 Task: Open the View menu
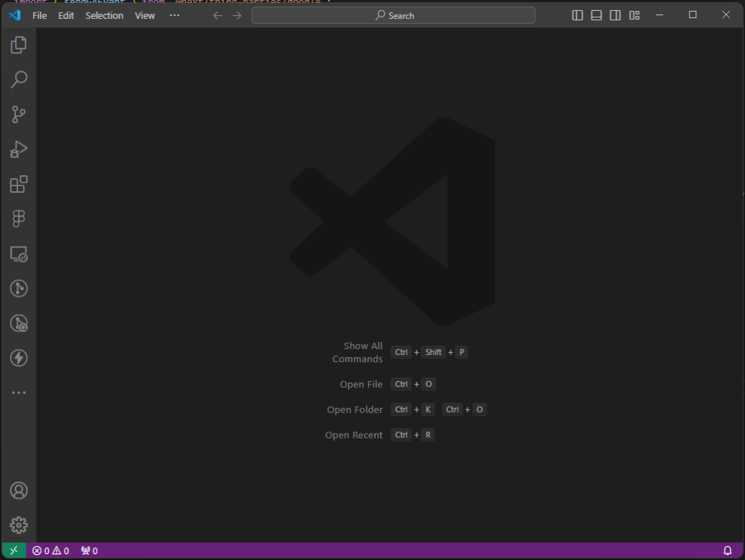[145, 16]
